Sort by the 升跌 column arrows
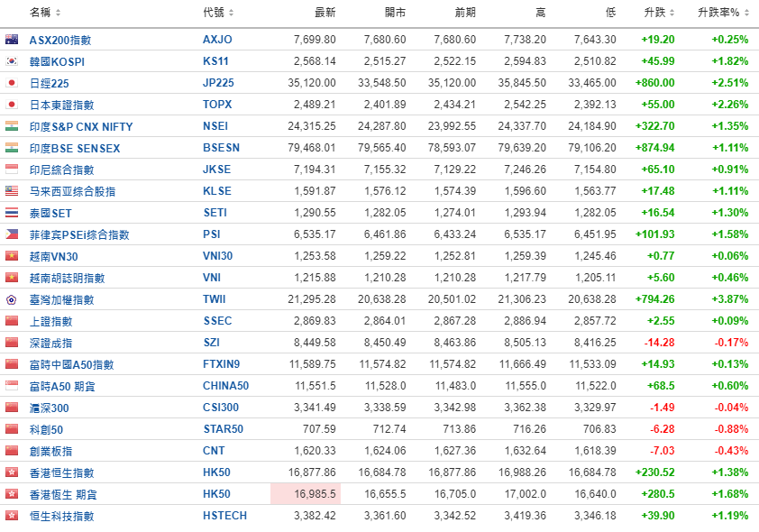 click(x=672, y=14)
